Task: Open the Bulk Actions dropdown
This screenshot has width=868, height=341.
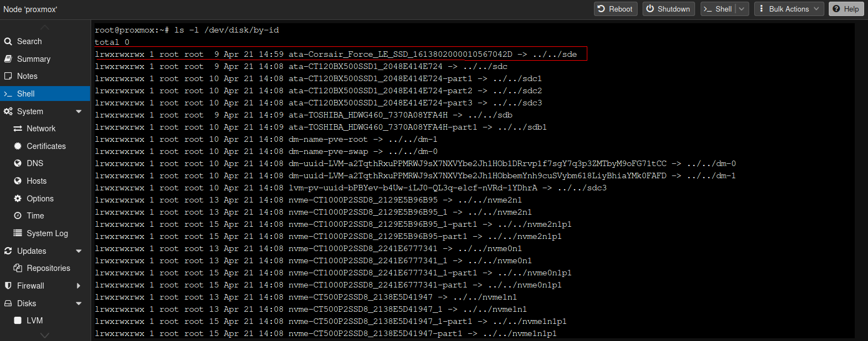Action: (x=789, y=9)
